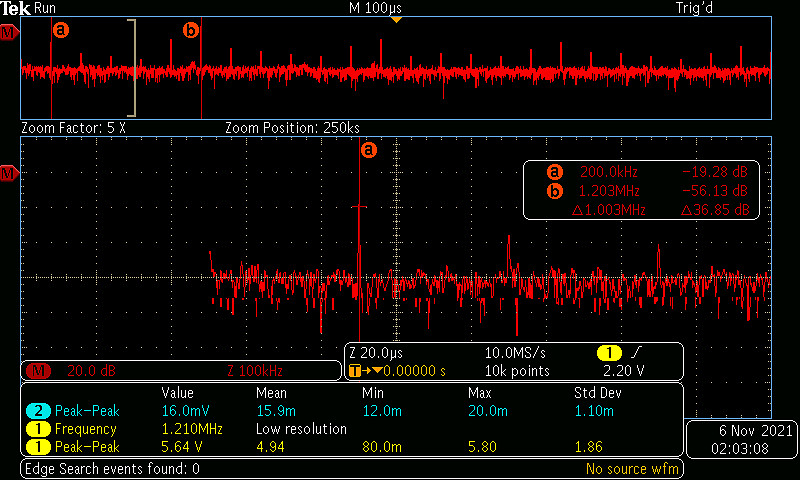Click the Value column header
Viewport: 800px width, 480px height.
[x=178, y=393]
